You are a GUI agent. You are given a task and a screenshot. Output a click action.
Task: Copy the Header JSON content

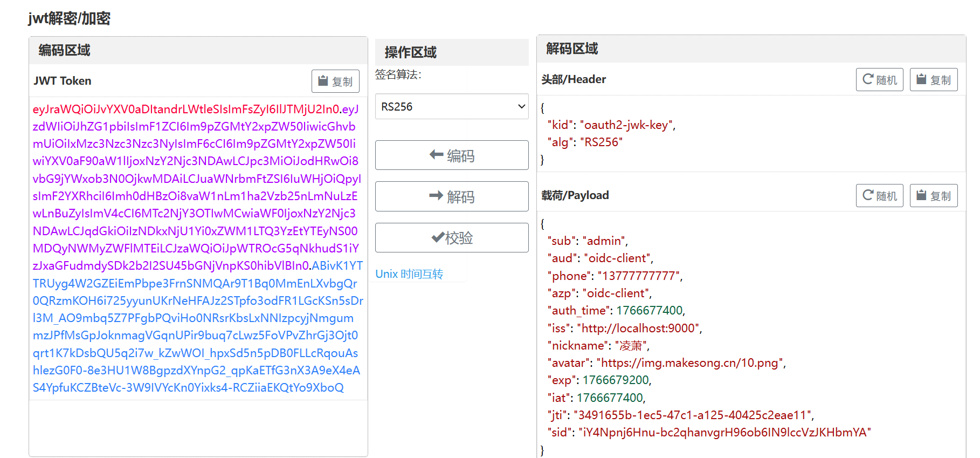click(934, 80)
